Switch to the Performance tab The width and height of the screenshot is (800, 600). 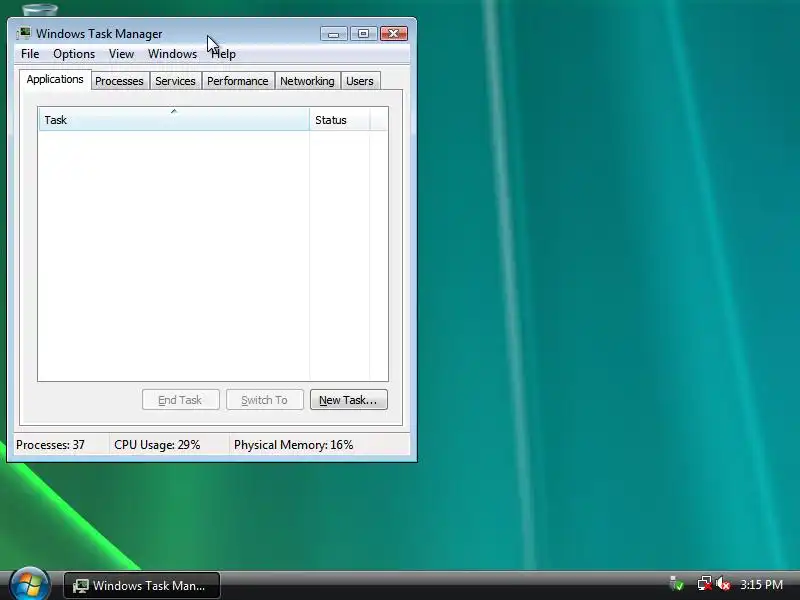(238, 81)
